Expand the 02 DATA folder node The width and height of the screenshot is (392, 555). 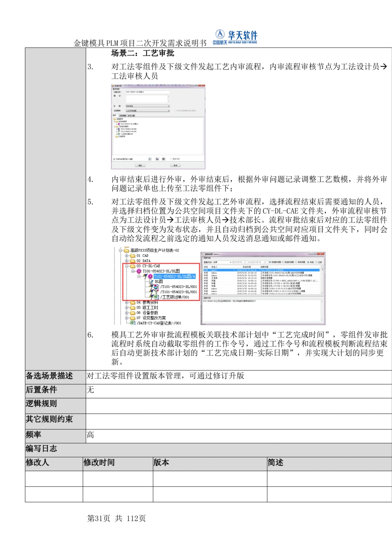[x=127, y=261]
